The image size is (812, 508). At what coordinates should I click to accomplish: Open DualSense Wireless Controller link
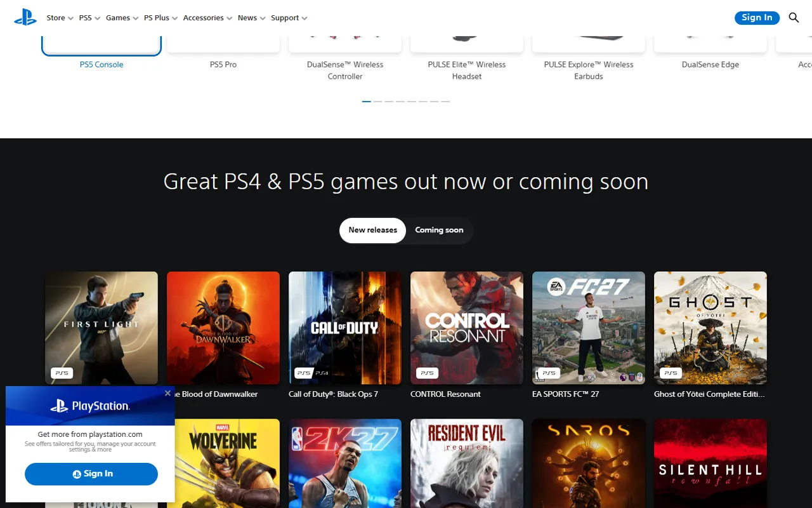pos(345,70)
